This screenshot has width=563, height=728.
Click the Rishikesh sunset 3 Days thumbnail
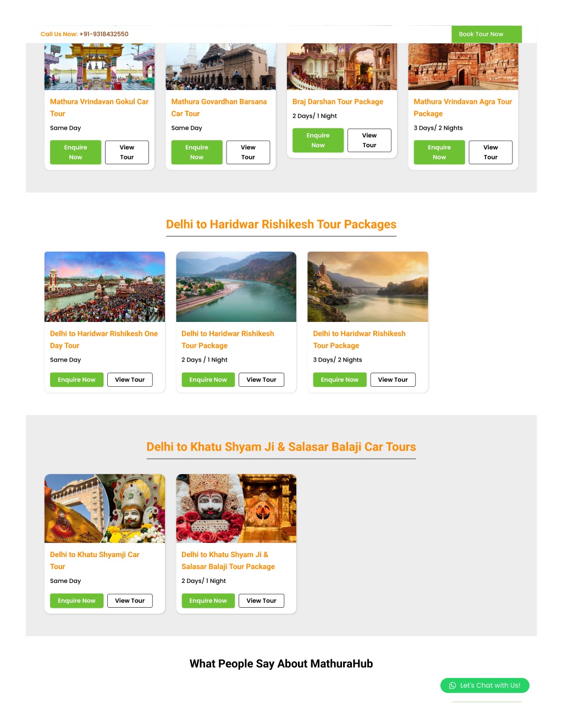tap(367, 287)
